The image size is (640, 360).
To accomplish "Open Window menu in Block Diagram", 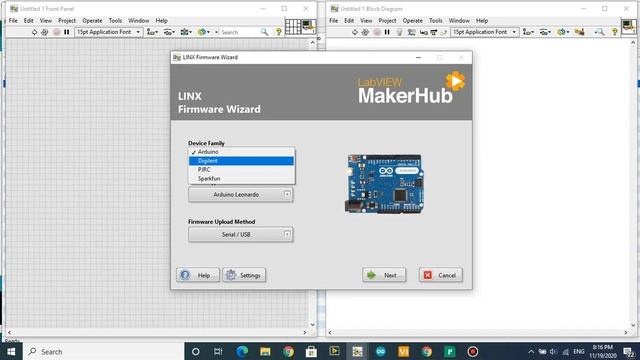I will pyautogui.click(x=459, y=20).
